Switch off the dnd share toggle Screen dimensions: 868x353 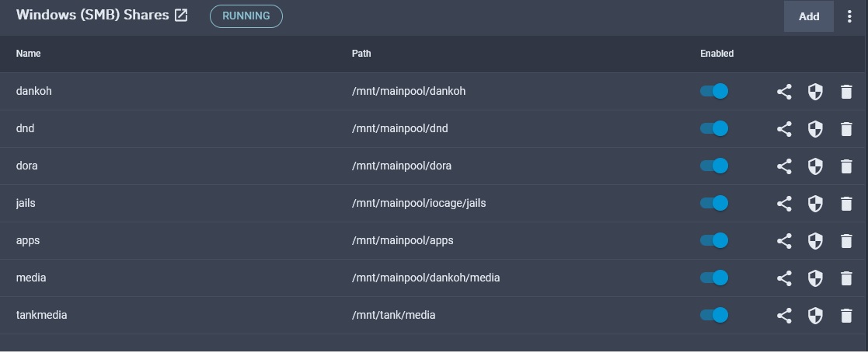(x=714, y=128)
